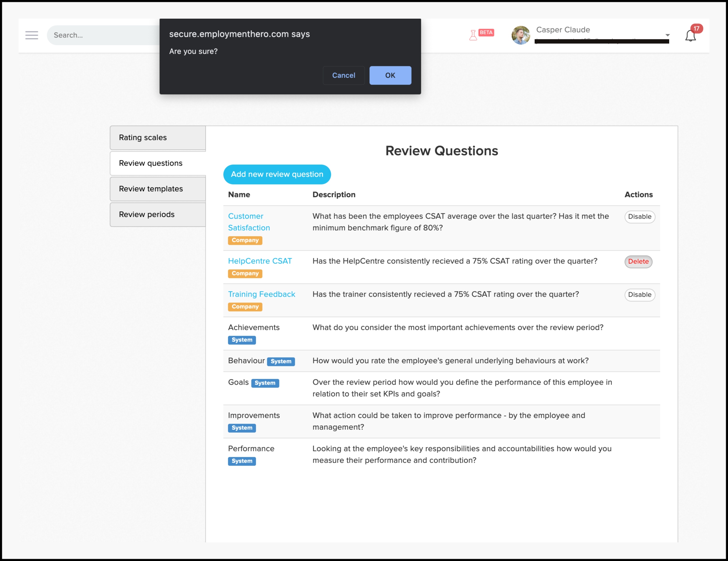
Task: Open the HelpCentre CSAT question link
Action: [x=260, y=261]
